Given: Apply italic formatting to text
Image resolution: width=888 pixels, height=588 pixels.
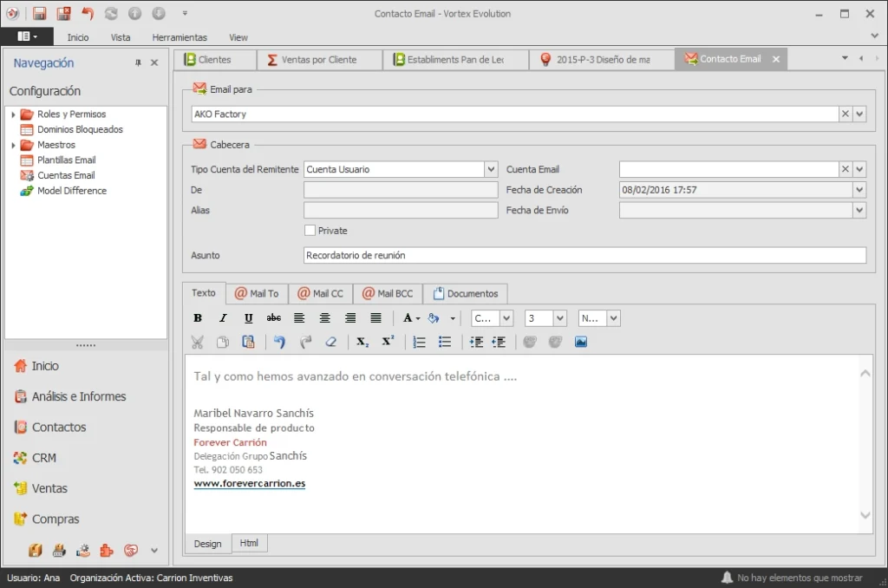Looking at the screenshot, I should pyautogui.click(x=223, y=317).
